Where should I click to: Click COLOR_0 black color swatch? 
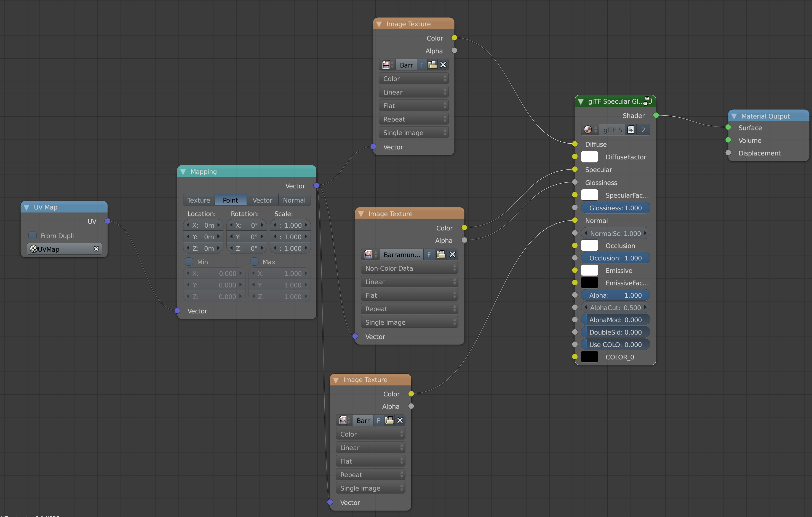click(589, 357)
